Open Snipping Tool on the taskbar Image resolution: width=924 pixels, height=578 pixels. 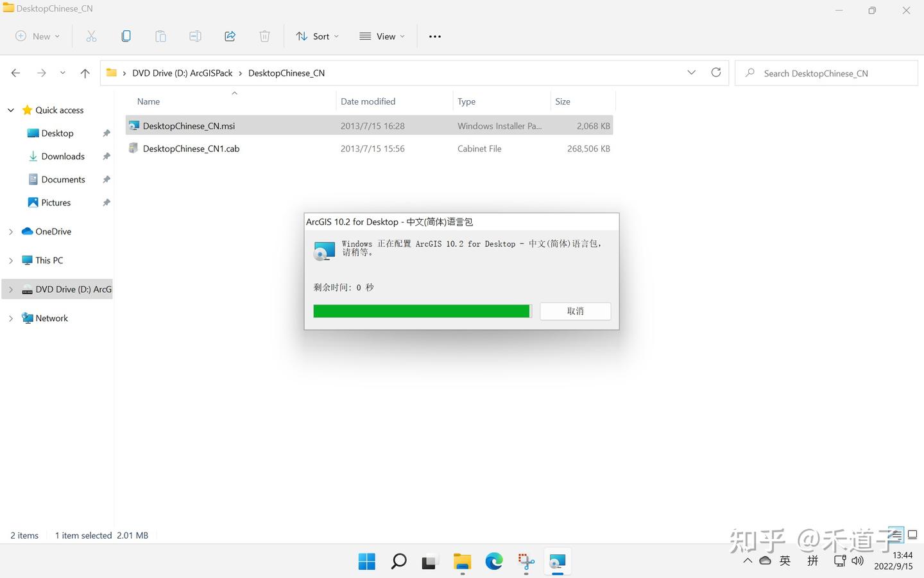point(526,562)
